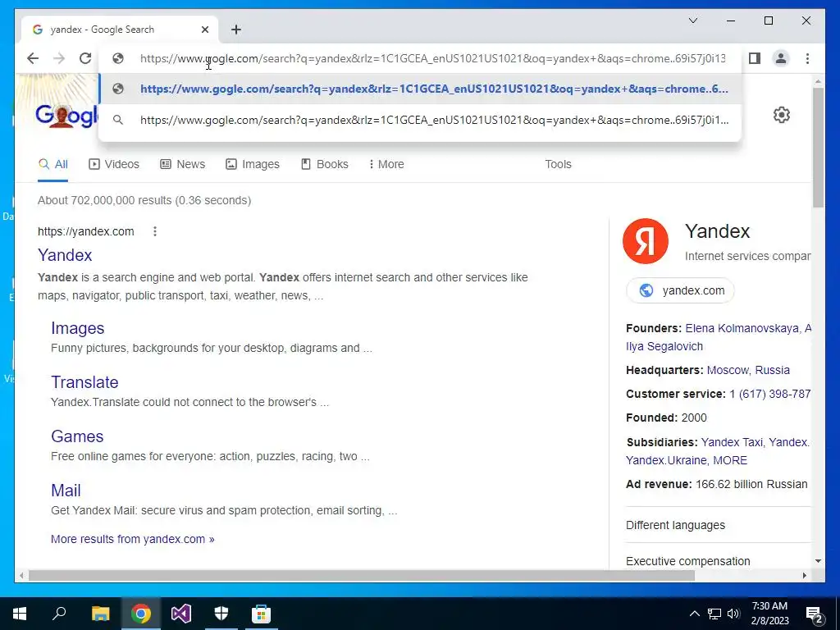Open Windows taskbar search

59,614
